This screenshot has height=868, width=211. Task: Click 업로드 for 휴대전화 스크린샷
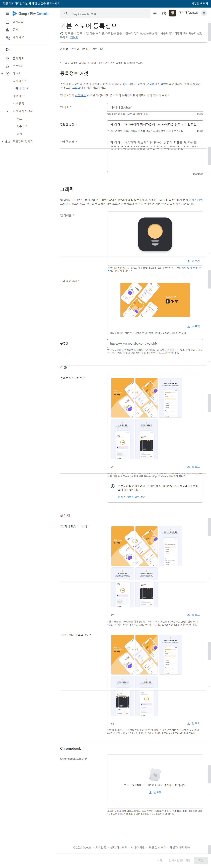click(x=193, y=467)
